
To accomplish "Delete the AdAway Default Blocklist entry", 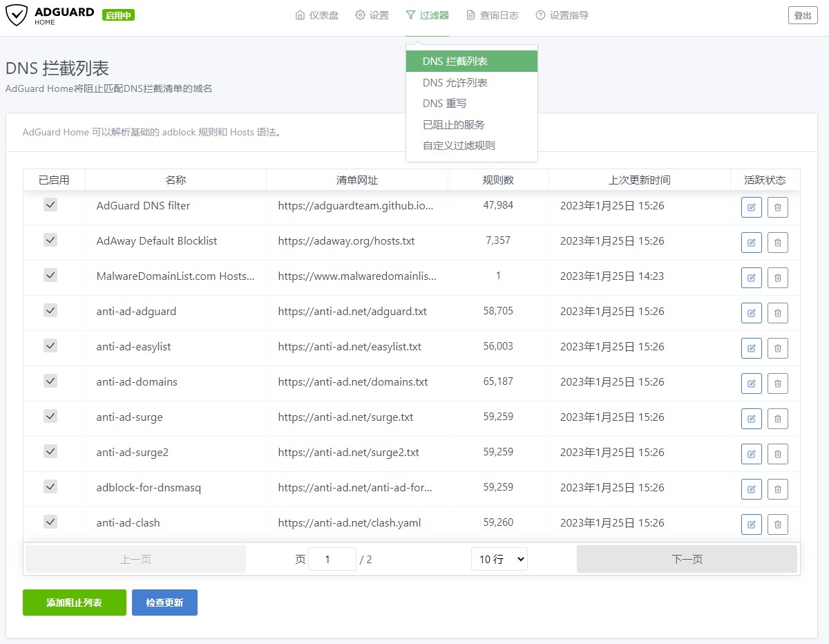I will tap(778, 243).
